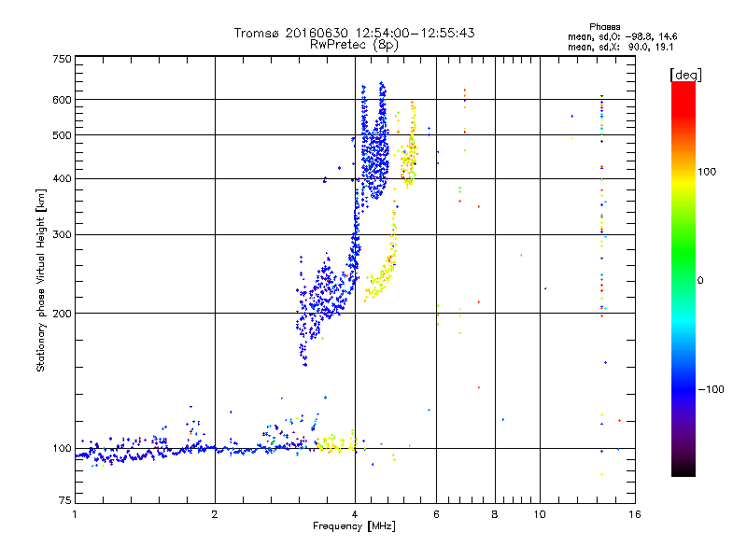The image size is (747, 560).
Task: Click the x-axis tick label '16'
Action: [635, 514]
